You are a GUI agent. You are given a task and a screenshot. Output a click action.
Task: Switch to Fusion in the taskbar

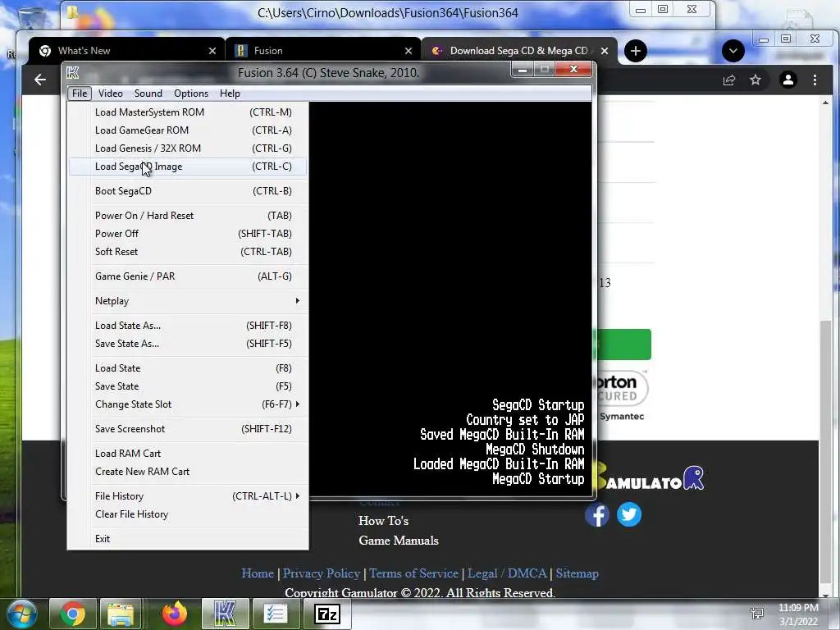pos(225,614)
